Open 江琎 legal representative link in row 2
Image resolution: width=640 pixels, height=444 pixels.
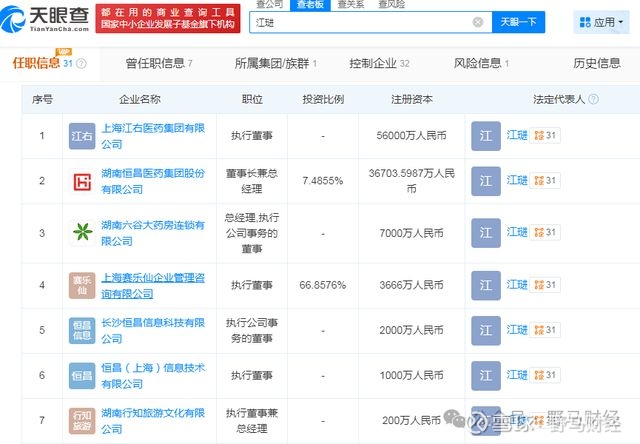click(x=517, y=180)
